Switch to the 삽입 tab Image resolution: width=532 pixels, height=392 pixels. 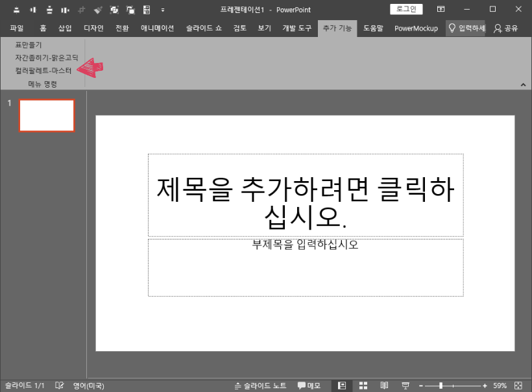65,28
